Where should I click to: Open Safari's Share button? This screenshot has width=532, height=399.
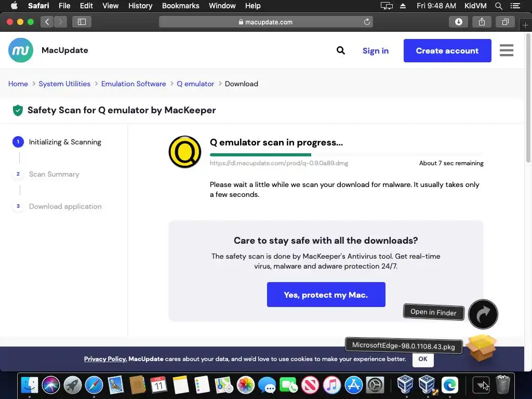(x=482, y=22)
